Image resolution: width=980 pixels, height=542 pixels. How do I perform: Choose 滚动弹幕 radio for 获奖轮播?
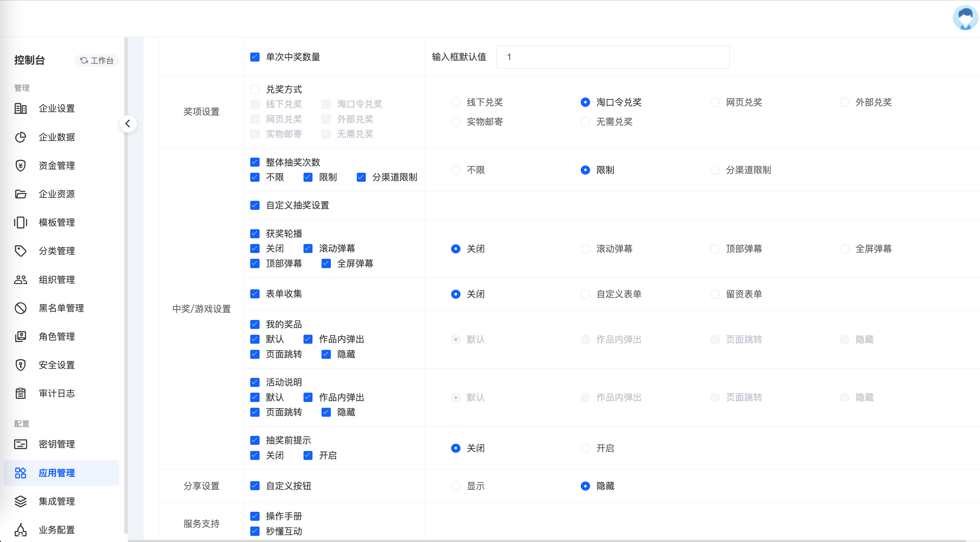(585, 249)
